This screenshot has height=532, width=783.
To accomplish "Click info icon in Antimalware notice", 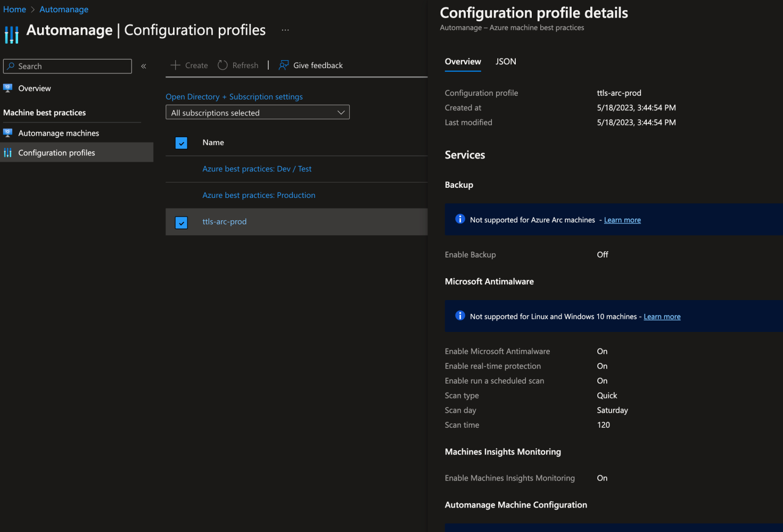I will tap(460, 315).
